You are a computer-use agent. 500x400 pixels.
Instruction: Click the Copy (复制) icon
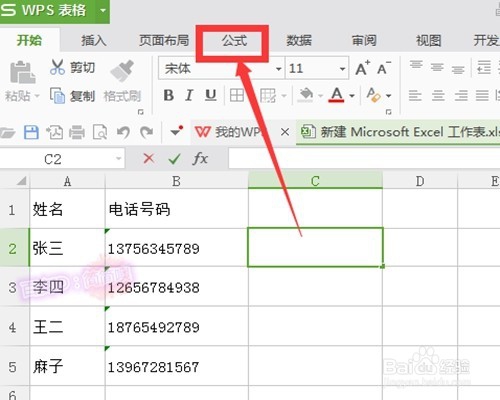[57, 96]
